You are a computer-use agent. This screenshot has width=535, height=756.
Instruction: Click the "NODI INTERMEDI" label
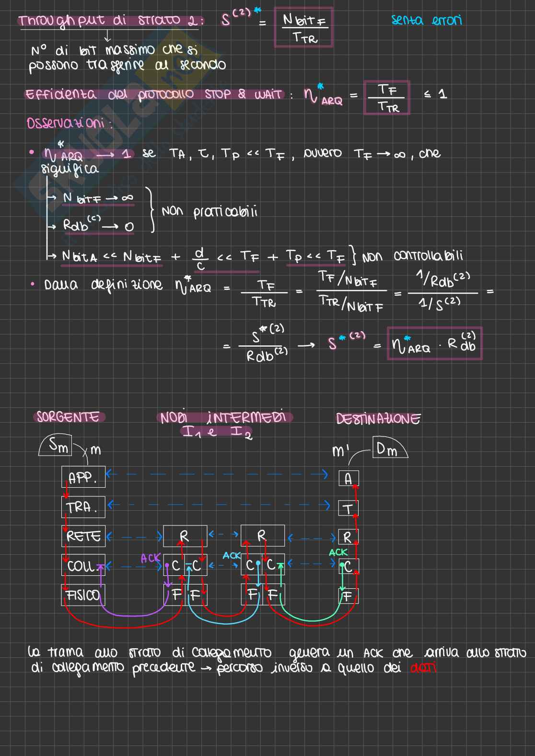click(223, 417)
